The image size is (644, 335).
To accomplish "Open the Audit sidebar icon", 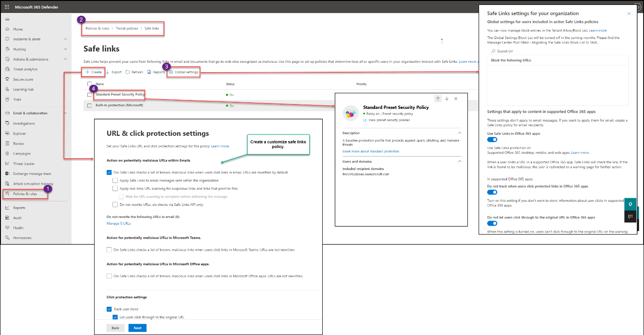I will coord(7,218).
